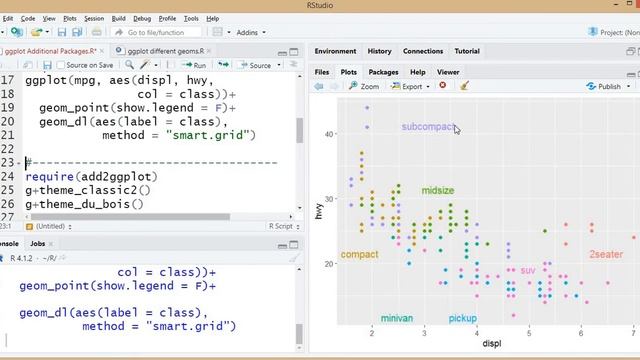Image resolution: width=640 pixels, height=360 pixels.
Task: Click the code tools magic wand
Action: coord(144,64)
